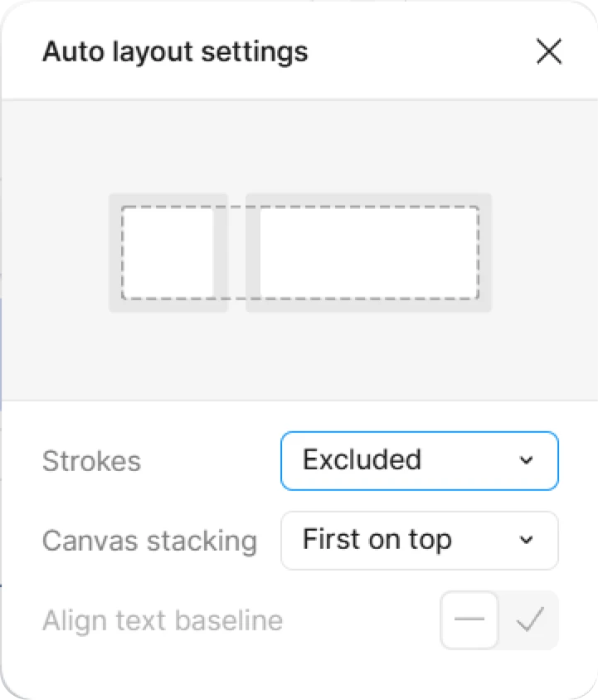
Task: Open the Strokes dropdown showing Excluded
Action: [419, 460]
